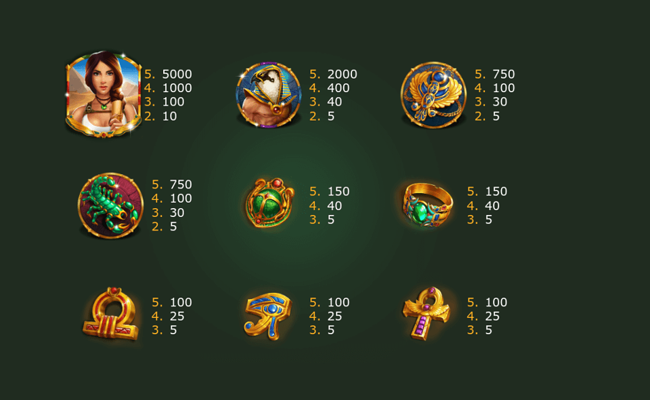Select the Eye of Horus symbol
The width and height of the screenshot is (650, 400).
268,316
